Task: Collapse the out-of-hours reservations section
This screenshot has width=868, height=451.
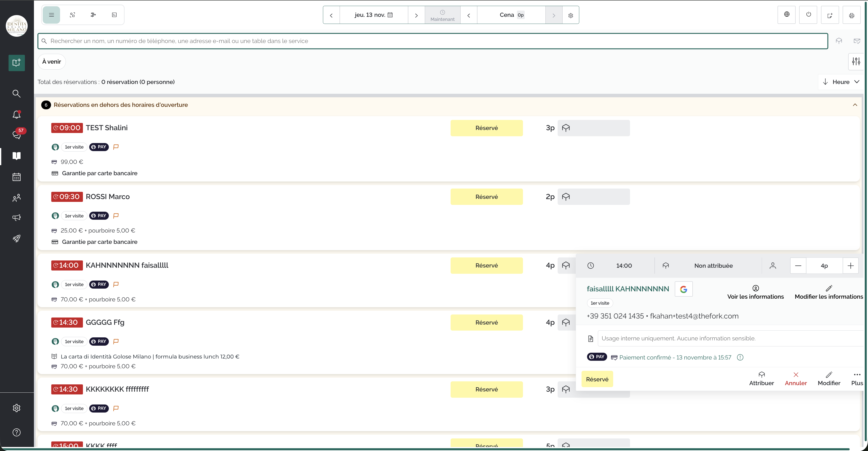Action: (855, 105)
